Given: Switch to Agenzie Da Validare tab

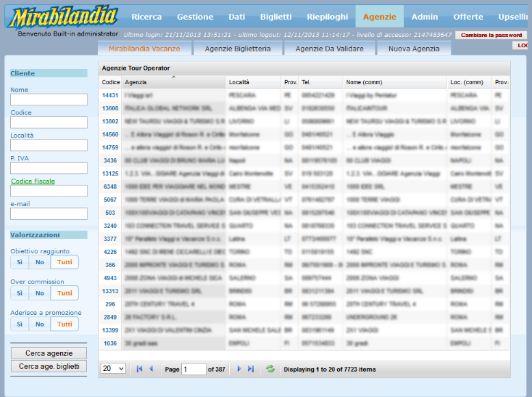Looking at the screenshot, I should coord(330,49).
